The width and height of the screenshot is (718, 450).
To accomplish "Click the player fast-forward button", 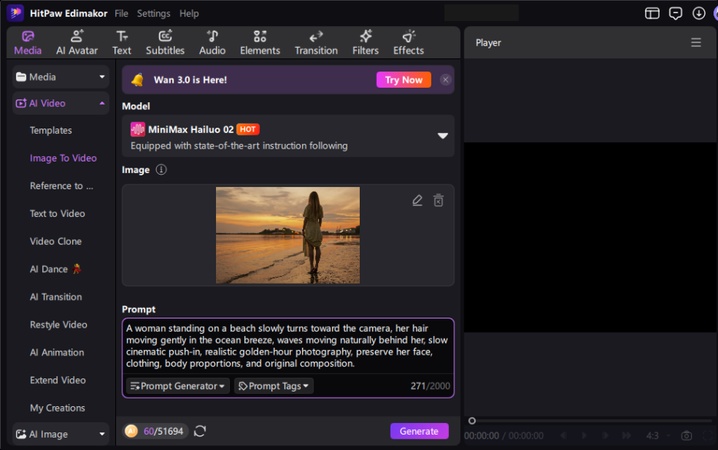I will (626, 435).
